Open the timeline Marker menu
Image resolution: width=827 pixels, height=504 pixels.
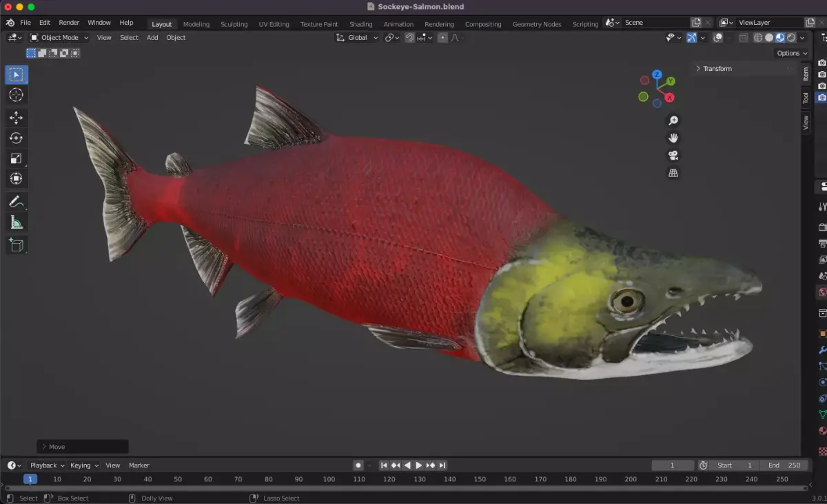(139, 465)
